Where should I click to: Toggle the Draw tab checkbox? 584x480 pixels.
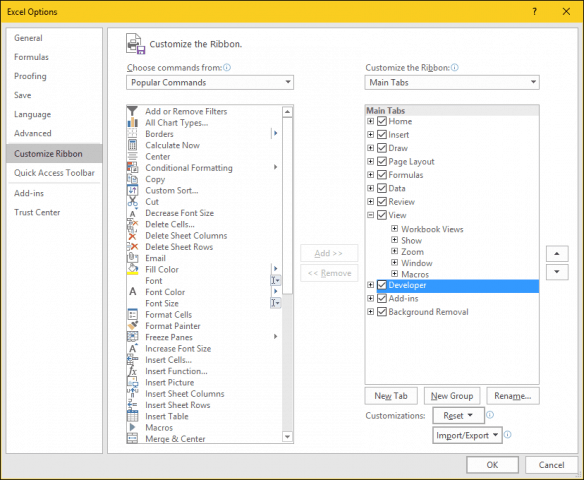(x=382, y=148)
